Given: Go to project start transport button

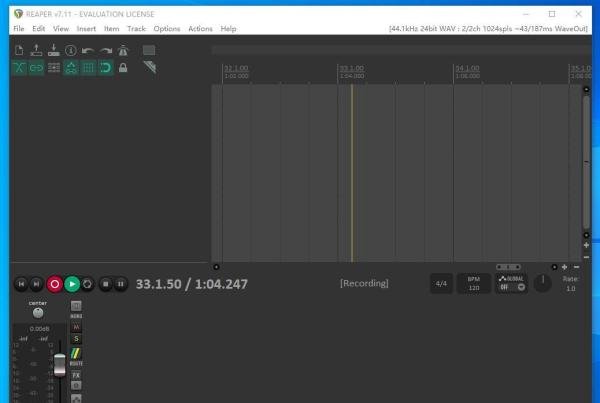Looking at the screenshot, I should point(21,284).
